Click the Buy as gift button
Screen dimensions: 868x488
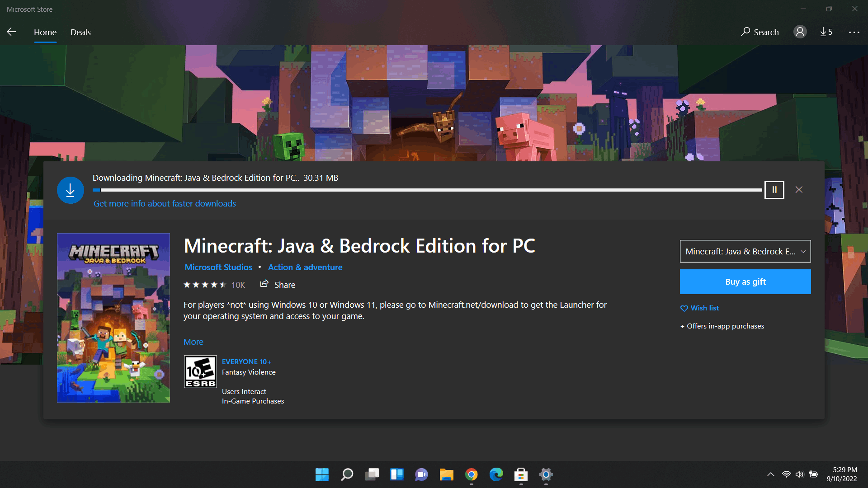[745, 282]
